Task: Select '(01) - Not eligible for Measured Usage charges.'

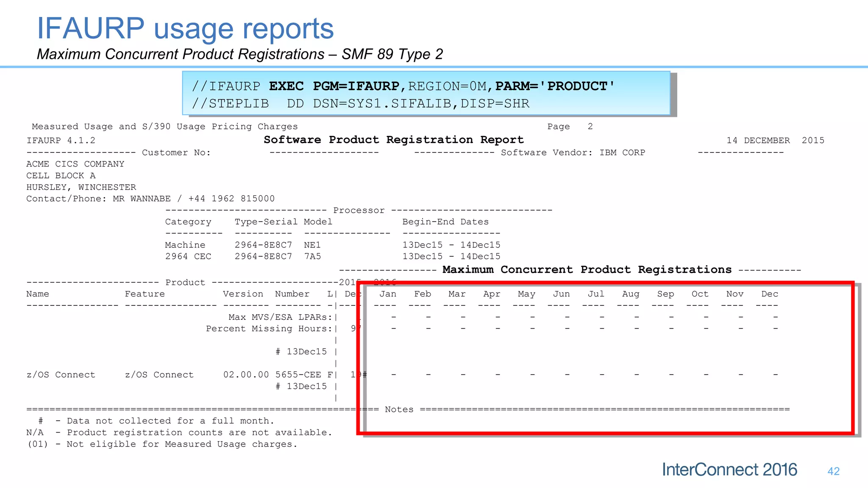Action: point(162,444)
